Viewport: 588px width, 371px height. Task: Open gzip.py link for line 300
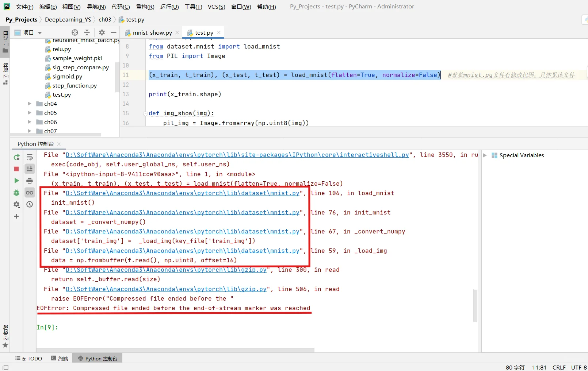click(166, 270)
